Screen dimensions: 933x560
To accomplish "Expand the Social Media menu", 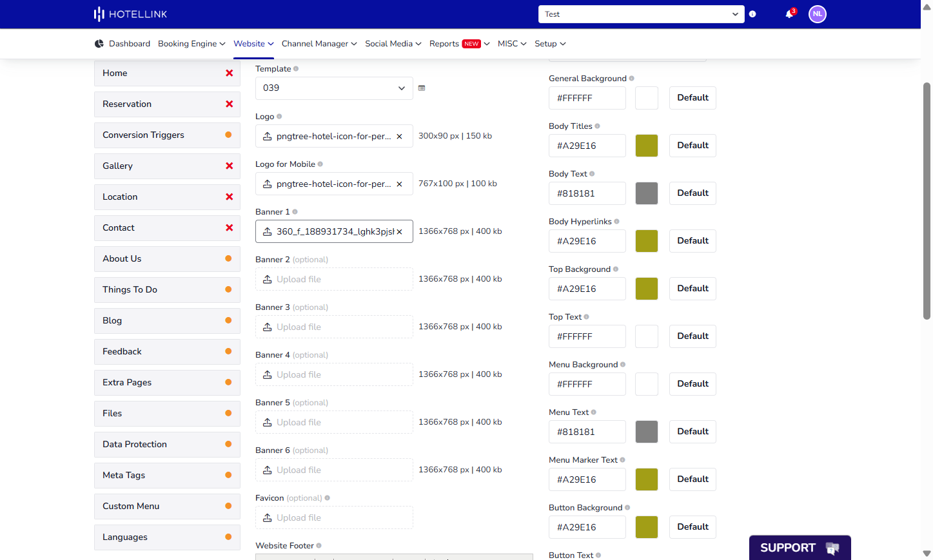I will [393, 44].
